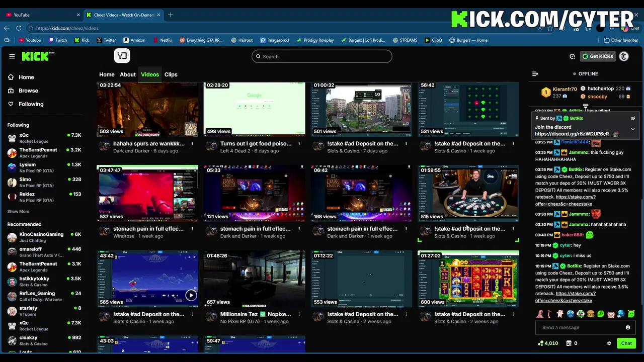Switch to the Clips tab
The width and height of the screenshot is (644, 362).
point(171,74)
